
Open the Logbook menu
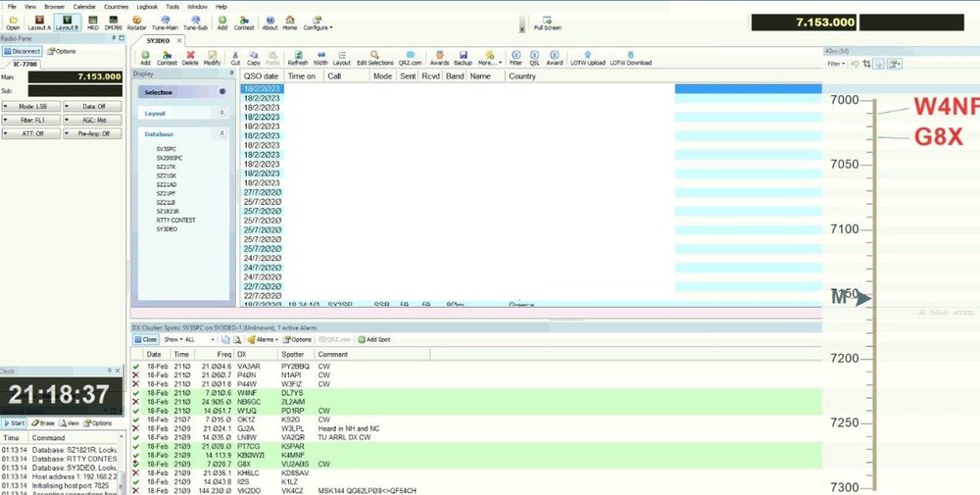click(x=147, y=6)
